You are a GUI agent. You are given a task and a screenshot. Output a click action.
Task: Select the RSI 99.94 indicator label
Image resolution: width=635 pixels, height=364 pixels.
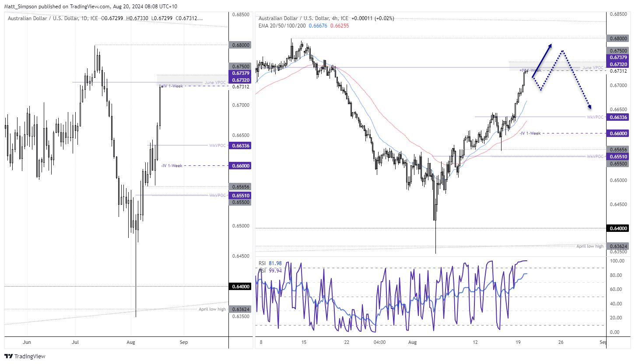tap(270, 270)
